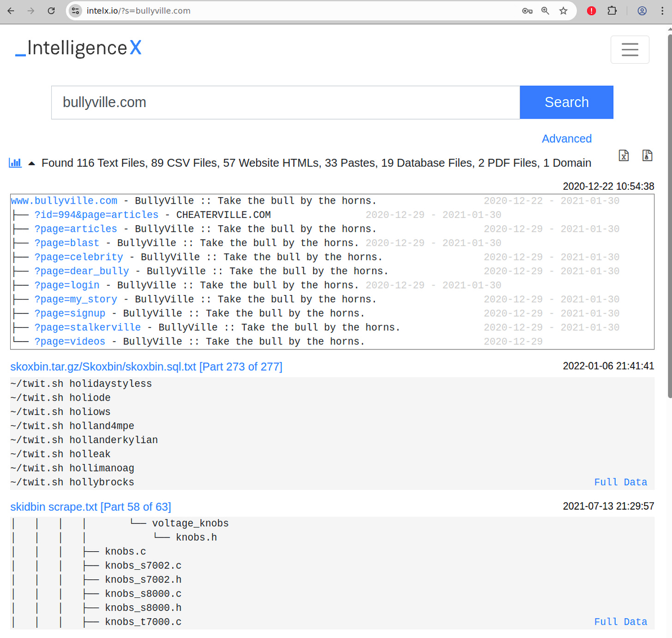Collapse the results summary triangle
Screen dimensions: 672x638
click(x=32, y=163)
